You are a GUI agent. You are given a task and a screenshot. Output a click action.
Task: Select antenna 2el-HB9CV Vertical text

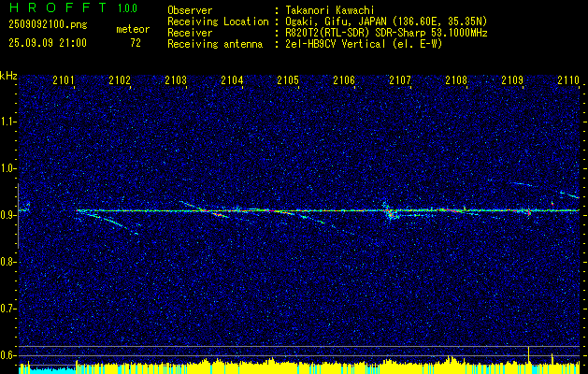point(365,44)
